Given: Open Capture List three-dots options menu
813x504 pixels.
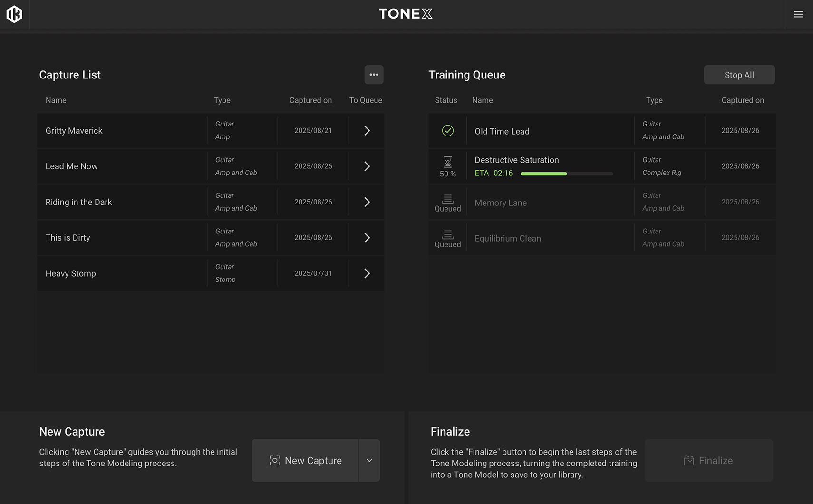Looking at the screenshot, I should [374, 75].
